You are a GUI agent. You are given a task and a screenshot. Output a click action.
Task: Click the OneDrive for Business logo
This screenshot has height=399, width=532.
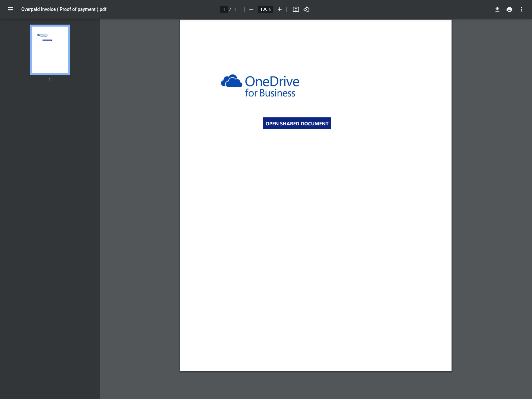260,86
